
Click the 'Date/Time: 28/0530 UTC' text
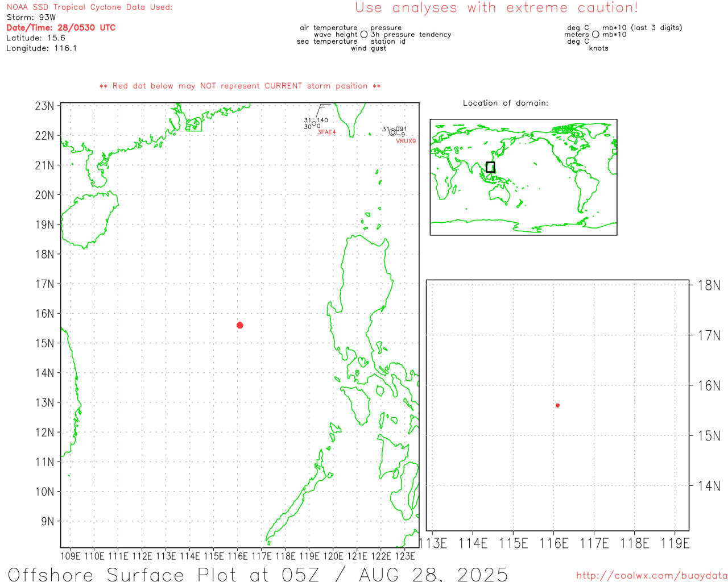[61, 27]
